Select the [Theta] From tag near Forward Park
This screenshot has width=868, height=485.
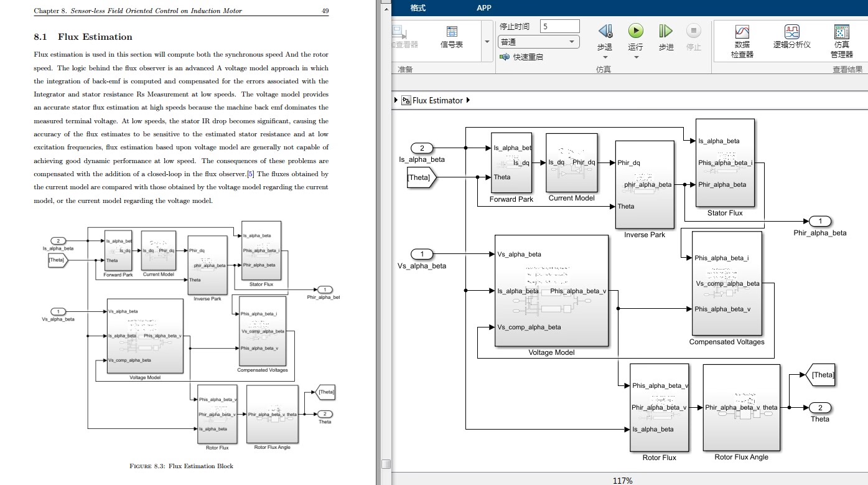[422, 177]
